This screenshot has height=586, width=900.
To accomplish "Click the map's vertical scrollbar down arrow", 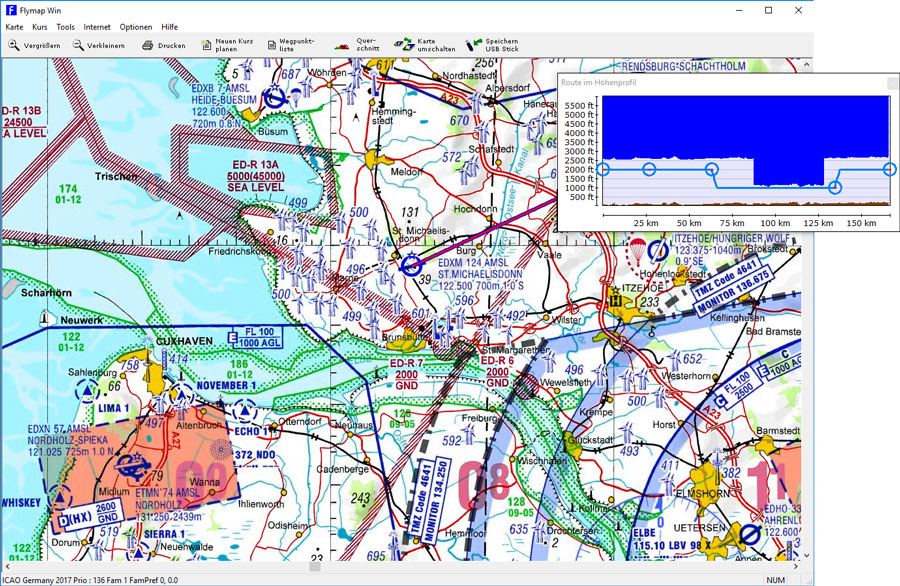I will [x=806, y=556].
